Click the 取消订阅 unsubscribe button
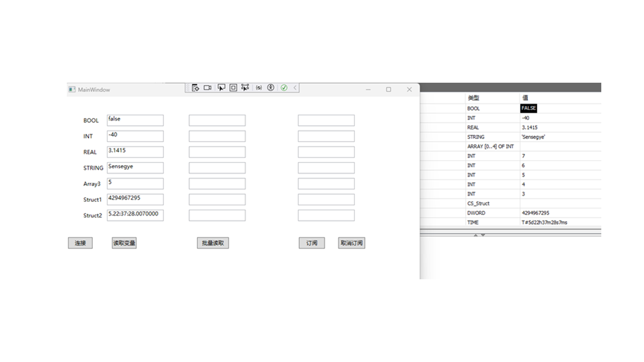 coord(351,243)
